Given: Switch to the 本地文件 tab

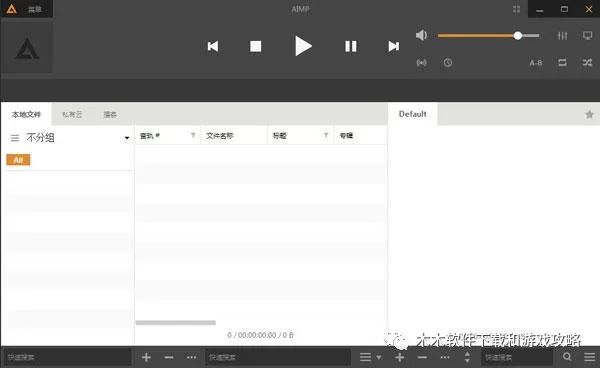Looking at the screenshot, I should [26, 114].
